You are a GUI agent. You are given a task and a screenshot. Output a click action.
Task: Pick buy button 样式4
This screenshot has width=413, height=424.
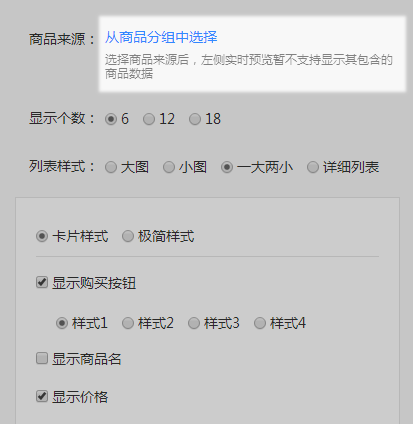coord(260,323)
